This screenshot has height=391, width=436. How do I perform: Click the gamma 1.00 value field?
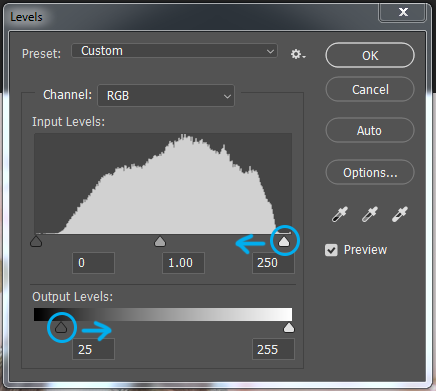[x=183, y=263]
